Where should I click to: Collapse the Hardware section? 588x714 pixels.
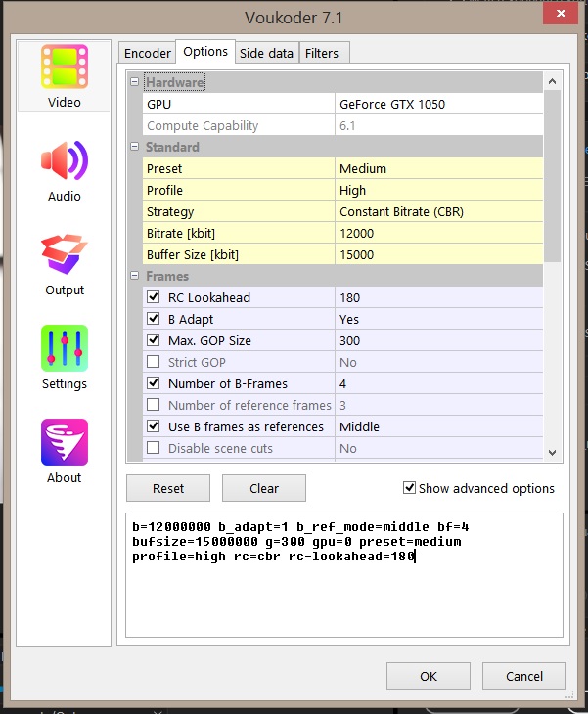(x=135, y=82)
